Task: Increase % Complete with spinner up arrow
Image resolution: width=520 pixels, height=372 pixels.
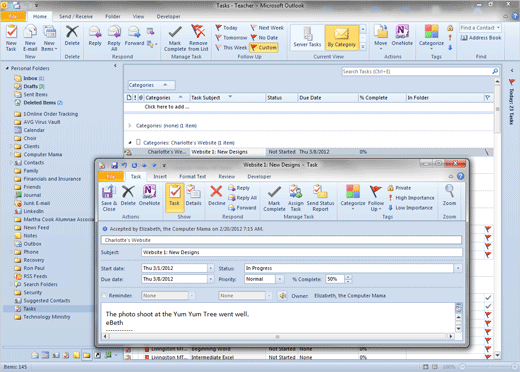Action: coord(348,277)
